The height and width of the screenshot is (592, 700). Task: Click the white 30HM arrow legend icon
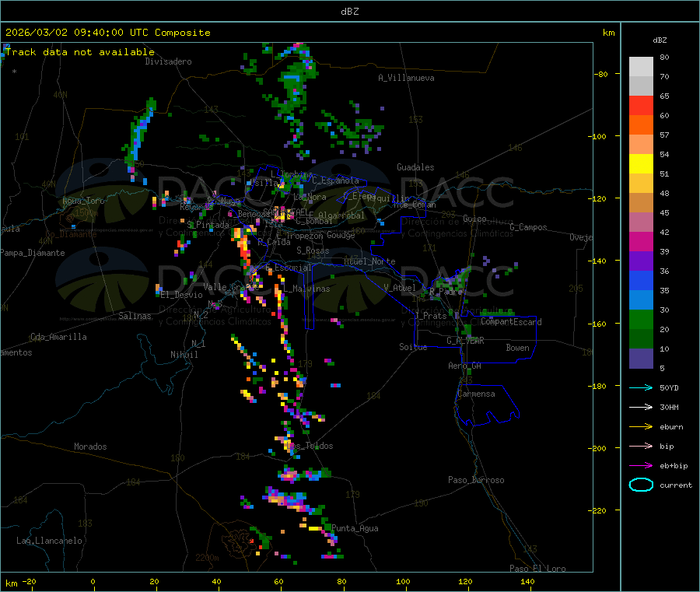click(641, 407)
